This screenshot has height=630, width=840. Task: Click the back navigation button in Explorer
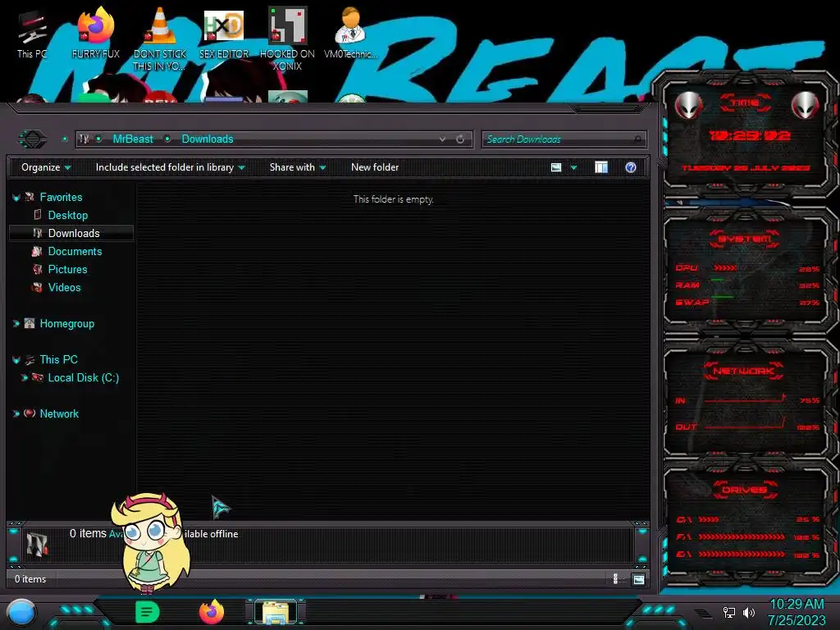(x=33, y=139)
